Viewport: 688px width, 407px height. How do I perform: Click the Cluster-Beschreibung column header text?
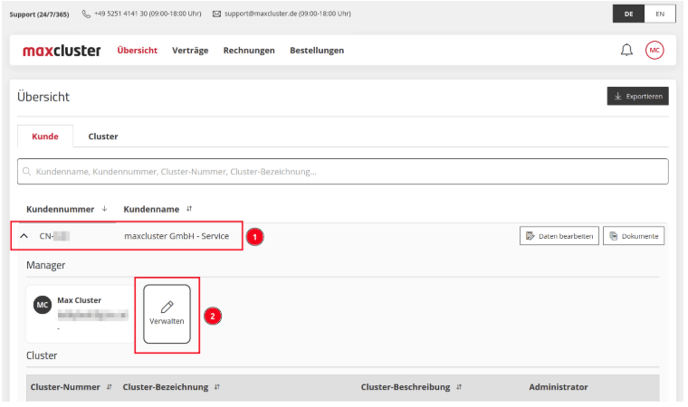pos(405,387)
